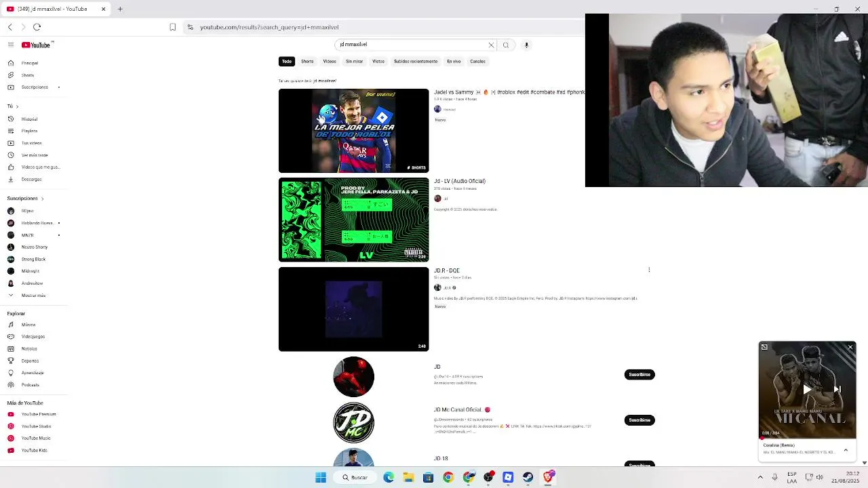
Task: Open Steam from the taskbar
Action: point(528,477)
